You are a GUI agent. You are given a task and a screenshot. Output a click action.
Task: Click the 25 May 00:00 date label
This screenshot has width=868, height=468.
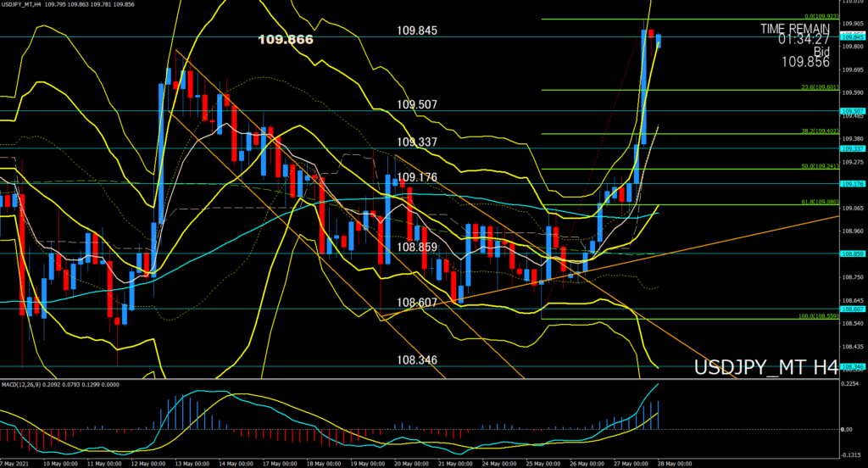(543, 464)
